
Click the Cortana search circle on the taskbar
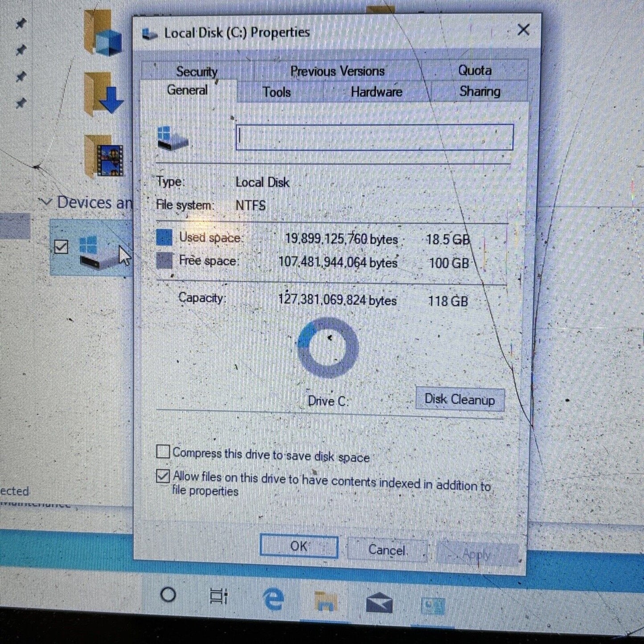pyautogui.click(x=168, y=595)
